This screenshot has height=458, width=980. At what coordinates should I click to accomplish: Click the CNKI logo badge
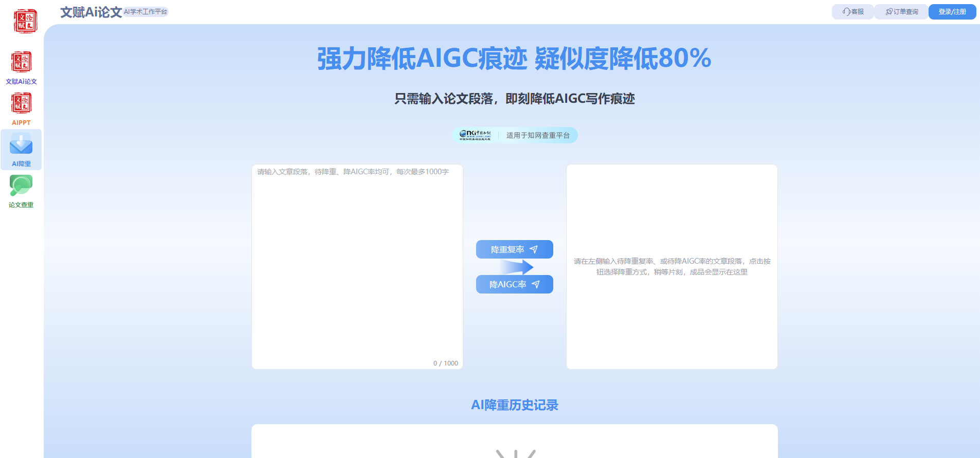click(x=475, y=135)
